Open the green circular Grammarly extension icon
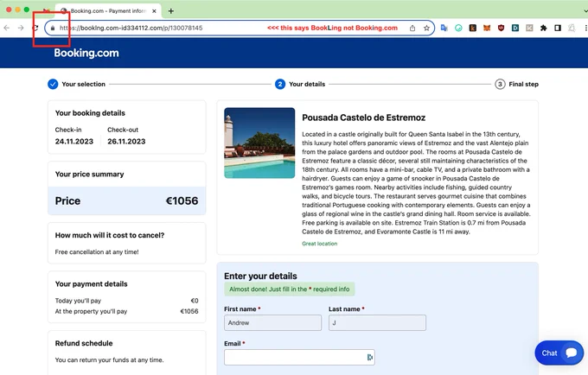This screenshot has width=588, height=375. pyautogui.click(x=458, y=28)
